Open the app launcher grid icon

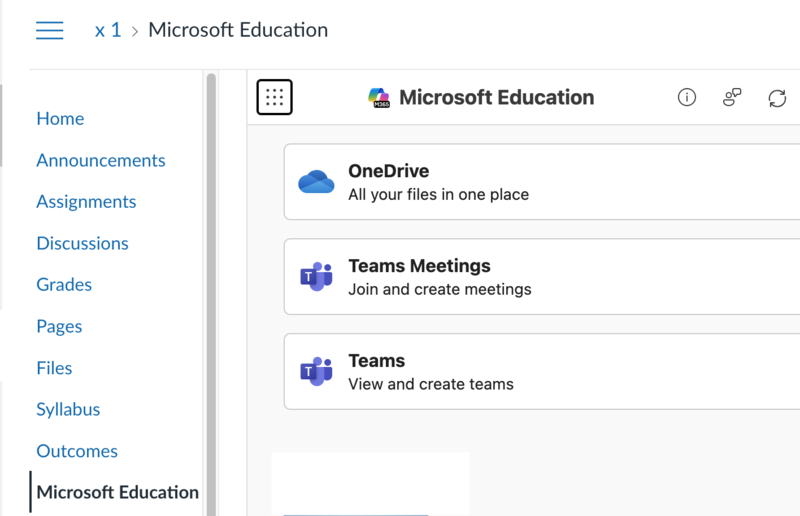pos(275,97)
